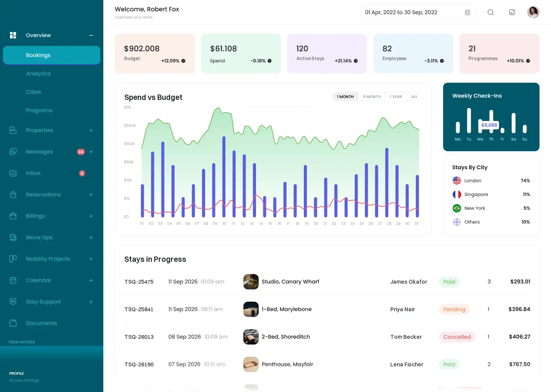The image size is (551, 392).
Task: Select the 1 YEAR chart range
Action: (x=396, y=97)
